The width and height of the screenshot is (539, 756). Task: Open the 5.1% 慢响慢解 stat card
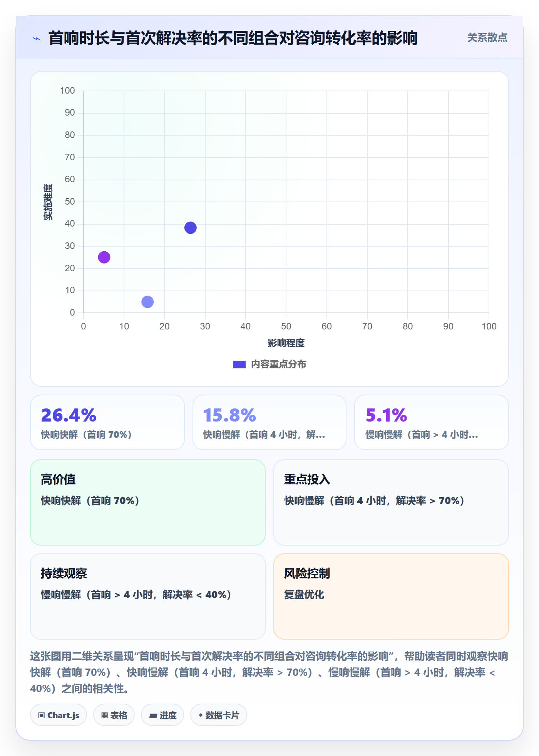coord(432,422)
